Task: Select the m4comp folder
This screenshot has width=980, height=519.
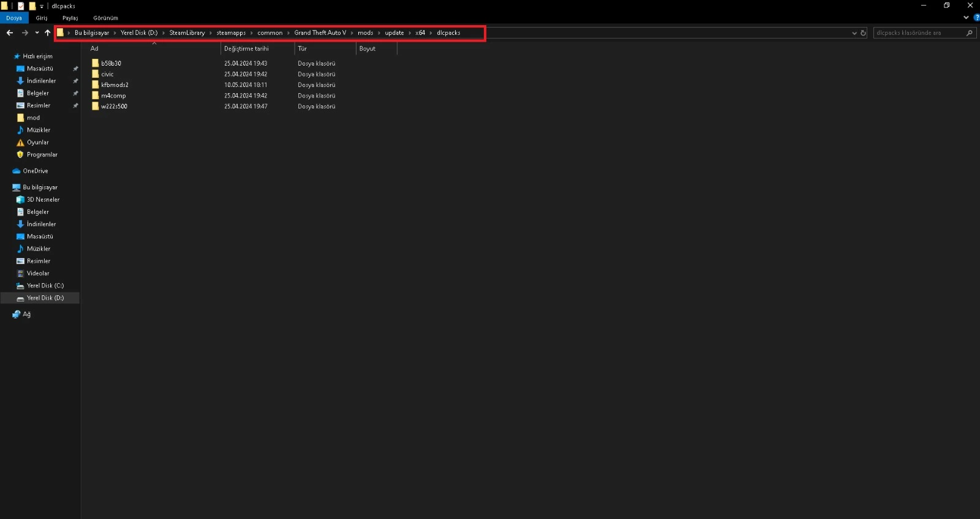Action: pos(113,96)
